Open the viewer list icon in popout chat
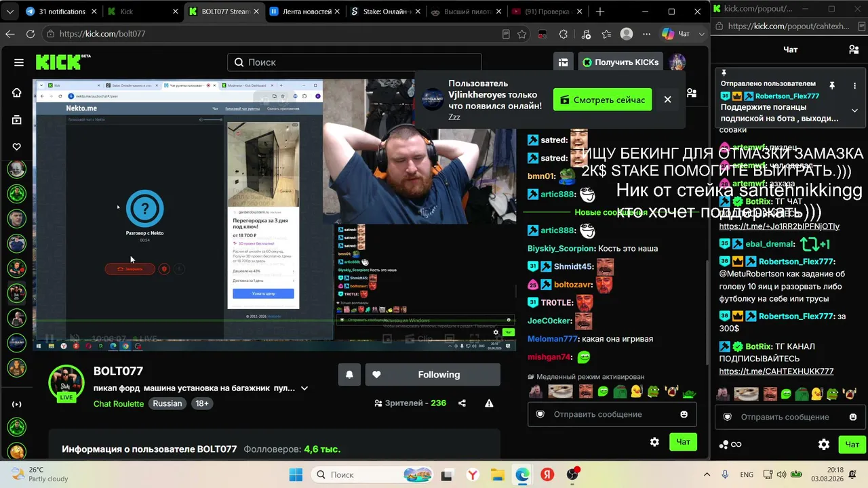This screenshot has height=488, width=868. (854, 49)
